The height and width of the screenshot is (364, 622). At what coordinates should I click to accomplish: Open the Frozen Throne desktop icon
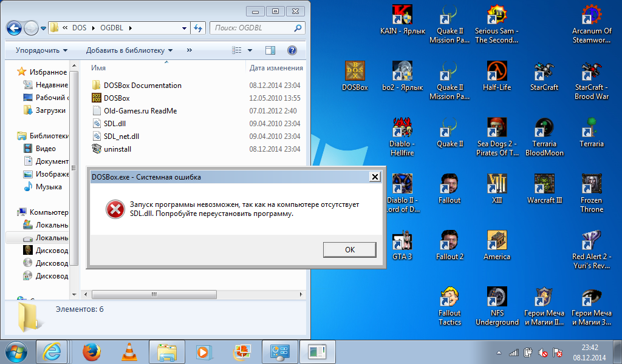pyautogui.click(x=592, y=194)
